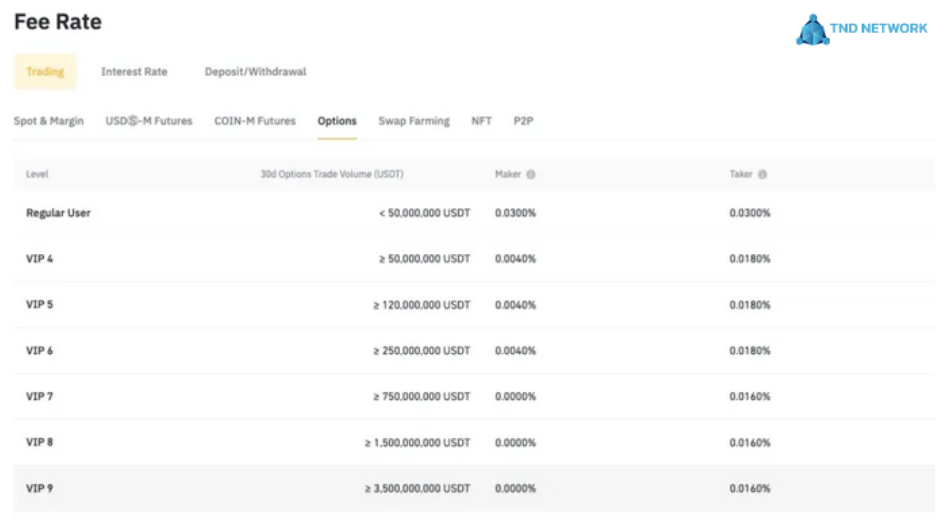Go to the Swap Farming sub-tab
This screenshot has width=939, height=520.
point(414,121)
